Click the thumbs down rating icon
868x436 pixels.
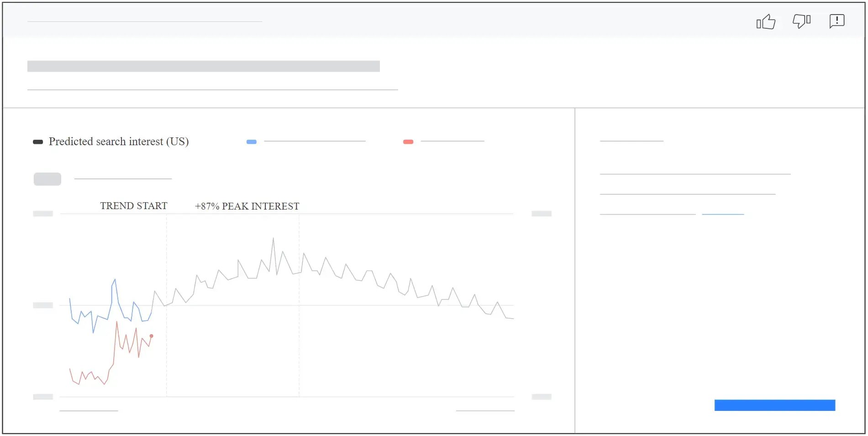pyautogui.click(x=802, y=21)
